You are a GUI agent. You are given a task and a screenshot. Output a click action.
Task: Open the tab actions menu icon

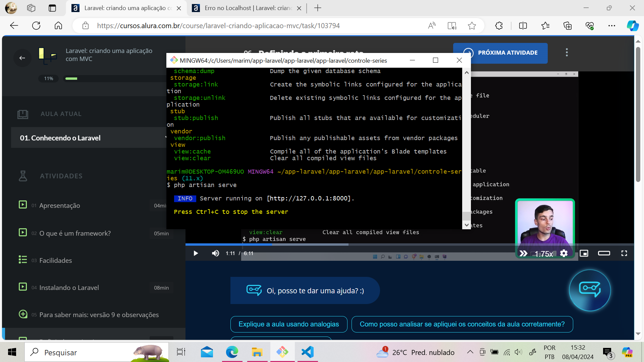tap(52, 8)
